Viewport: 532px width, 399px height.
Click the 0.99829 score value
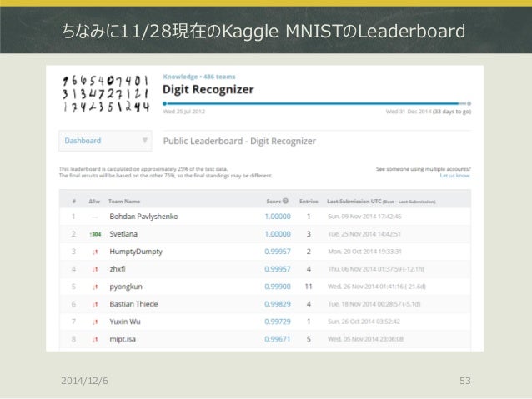coord(278,304)
